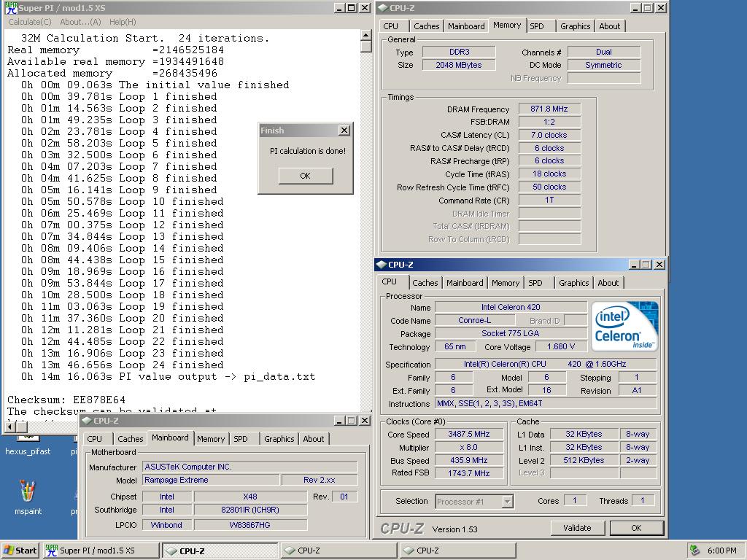This screenshot has width=747, height=560.
Task: Activate the third CPU-Z taskbar button
Action: pyautogui.click(x=457, y=551)
